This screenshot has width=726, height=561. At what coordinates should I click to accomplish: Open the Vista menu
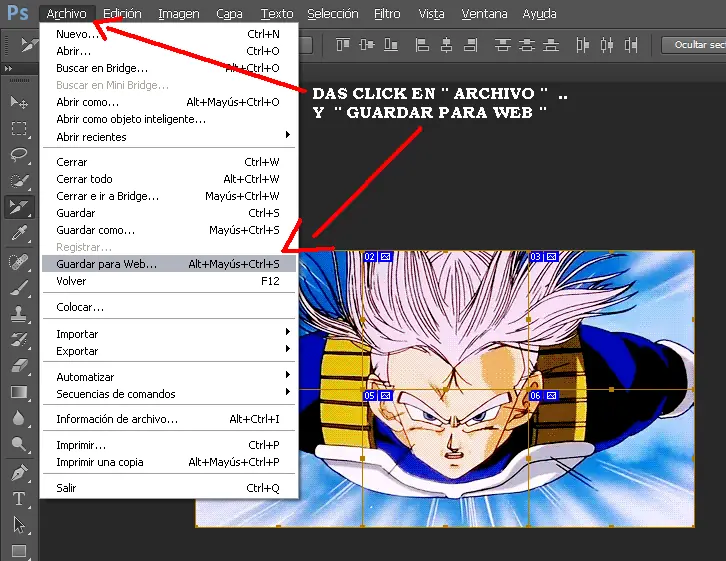(x=432, y=14)
